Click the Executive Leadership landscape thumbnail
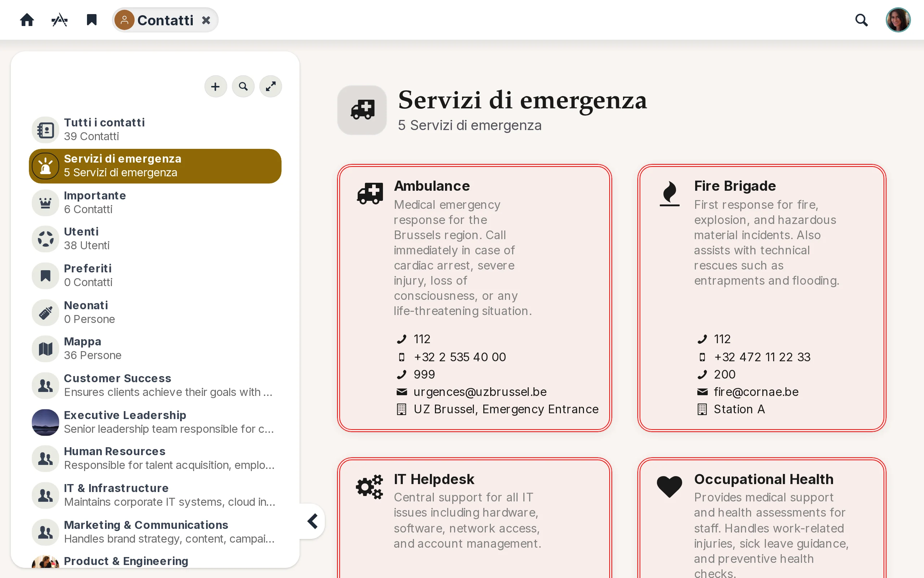This screenshot has width=924, height=578. (x=45, y=422)
